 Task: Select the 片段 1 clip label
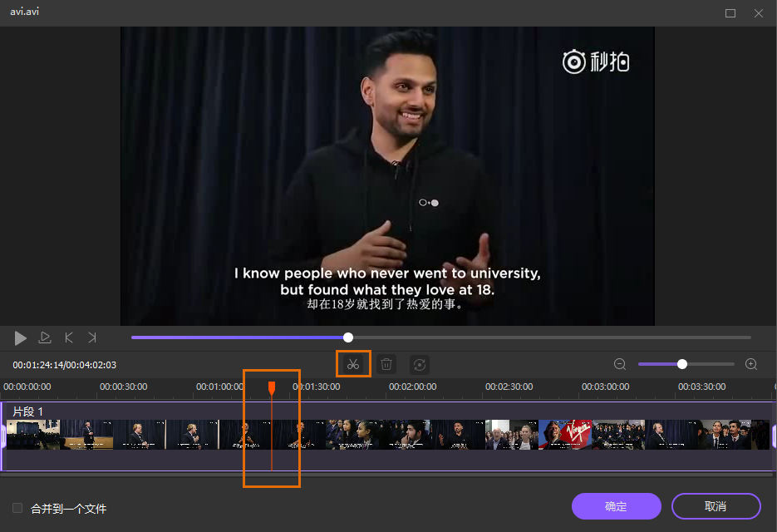coord(28,411)
